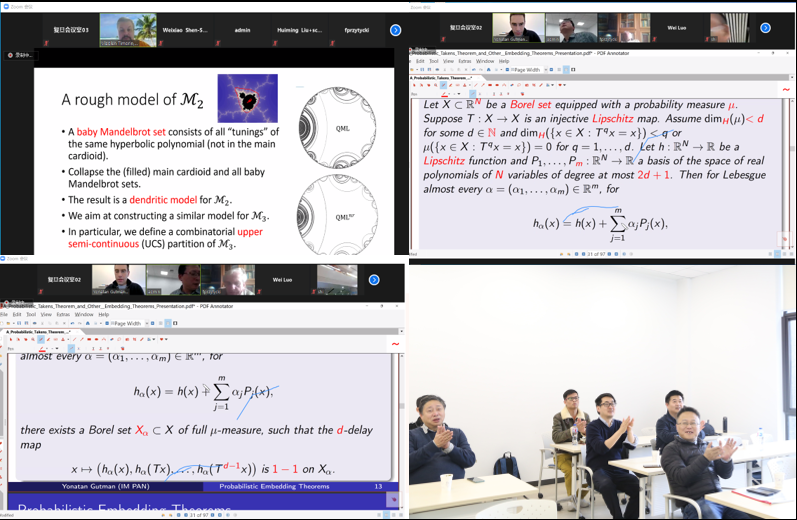Click recording indicator in top-left Zoom window
Screen dimensions: 797x520
coord(20,55)
